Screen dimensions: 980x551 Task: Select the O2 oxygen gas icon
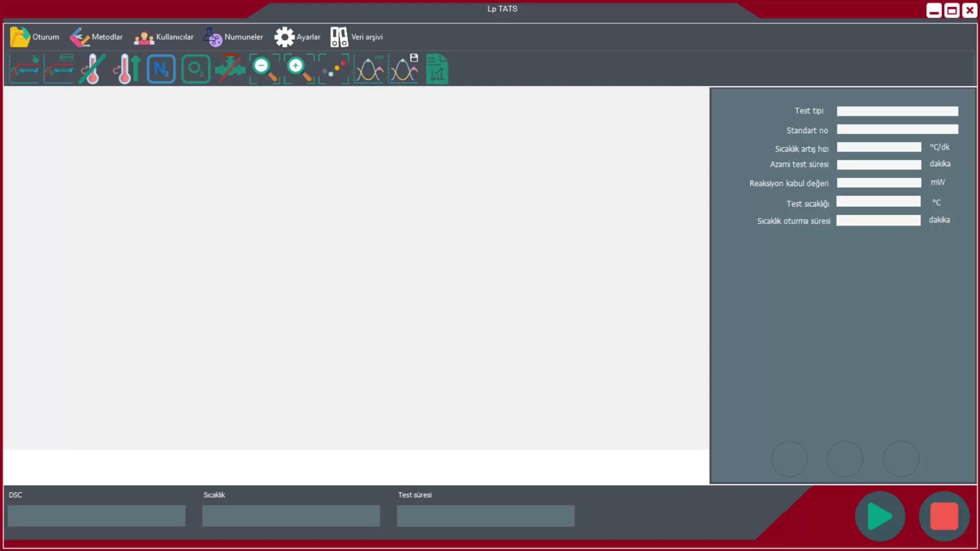click(x=196, y=69)
